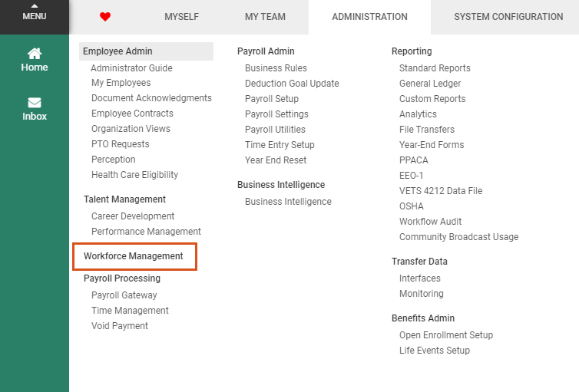This screenshot has height=392, width=579.
Task: Open the Interfaces link under Transfer Data
Action: (x=420, y=278)
